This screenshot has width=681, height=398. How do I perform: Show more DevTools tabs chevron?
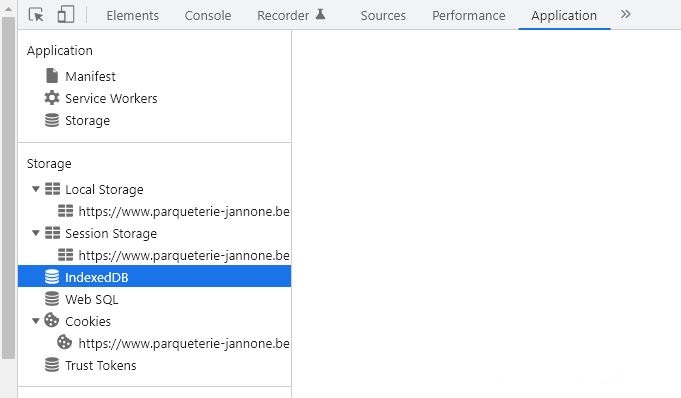625,14
